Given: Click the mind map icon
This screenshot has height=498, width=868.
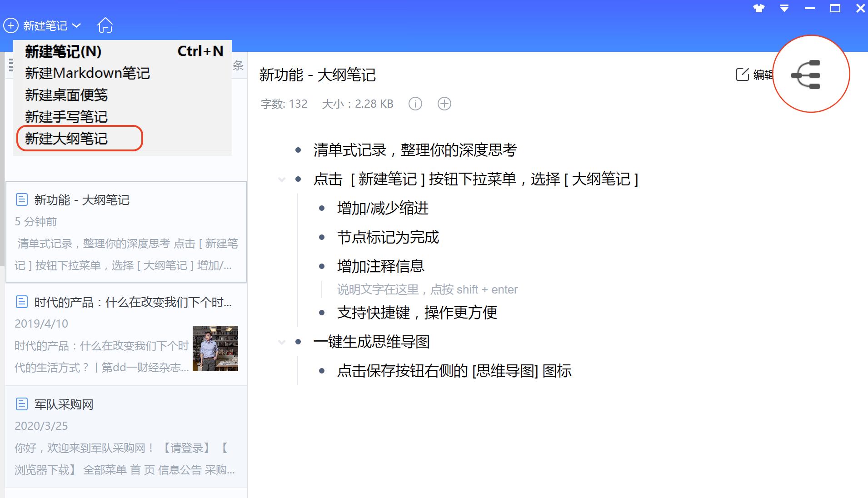Looking at the screenshot, I should pyautogui.click(x=807, y=75).
